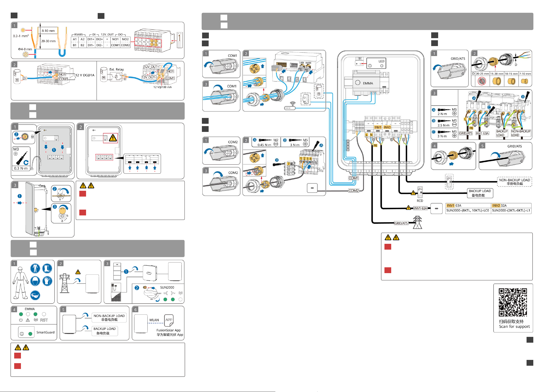Click the SUN2000-(2KTL-6KTL)-L1 table cell
This screenshot has width=554, height=392.
[511, 211]
